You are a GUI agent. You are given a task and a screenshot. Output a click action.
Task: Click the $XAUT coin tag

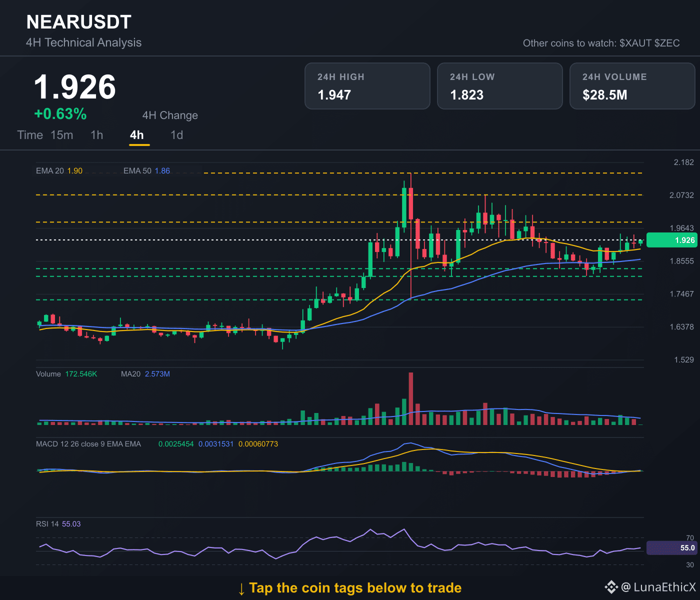click(x=635, y=43)
